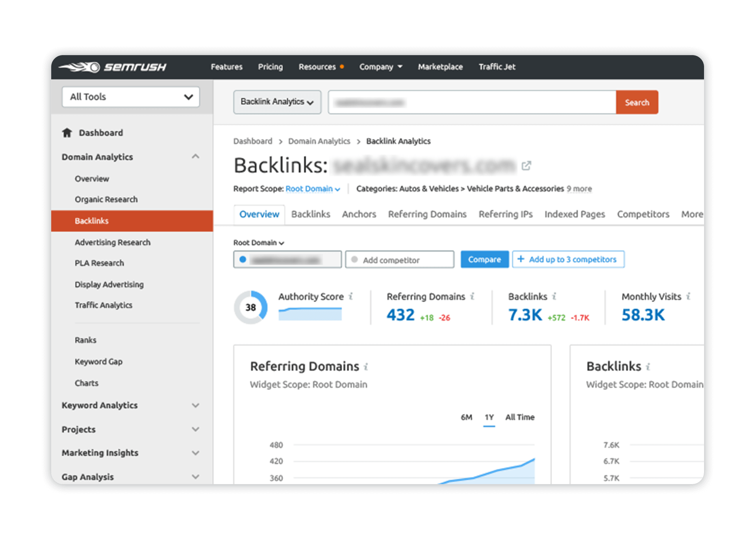Viewport: 756px width, 540px height.
Task: Open the Backlink Analytics search scope dropdown
Action: tap(277, 102)
